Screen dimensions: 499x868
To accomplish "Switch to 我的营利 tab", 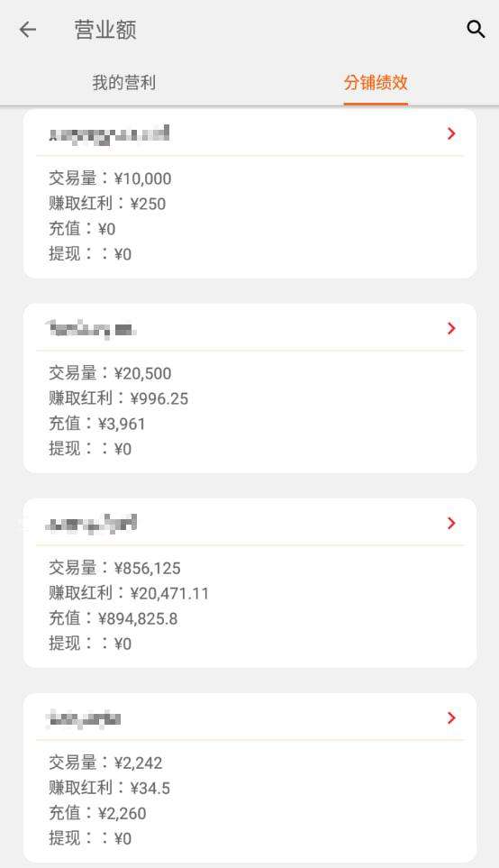I will coord(124,83).
